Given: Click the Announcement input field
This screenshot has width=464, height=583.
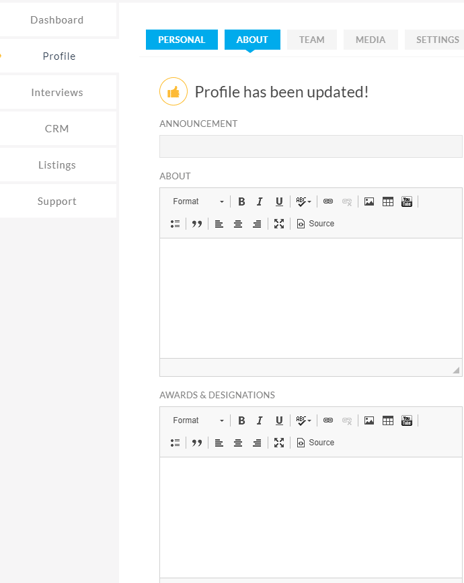Looking at the screenshot, I should (x=311, y=146).
